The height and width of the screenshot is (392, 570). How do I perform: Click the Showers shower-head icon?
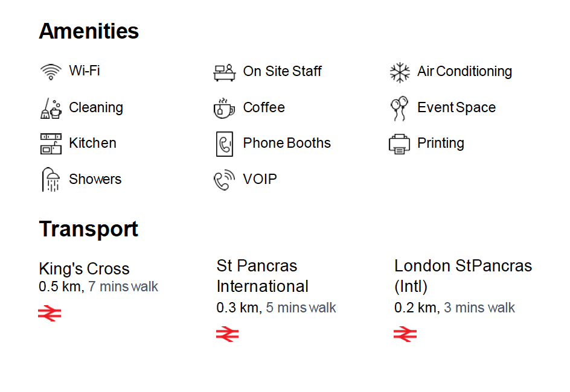click(x=51, y=180)
